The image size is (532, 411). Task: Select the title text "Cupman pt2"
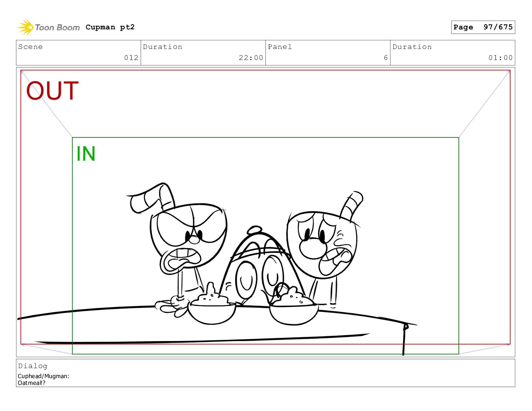pos(110,27)
